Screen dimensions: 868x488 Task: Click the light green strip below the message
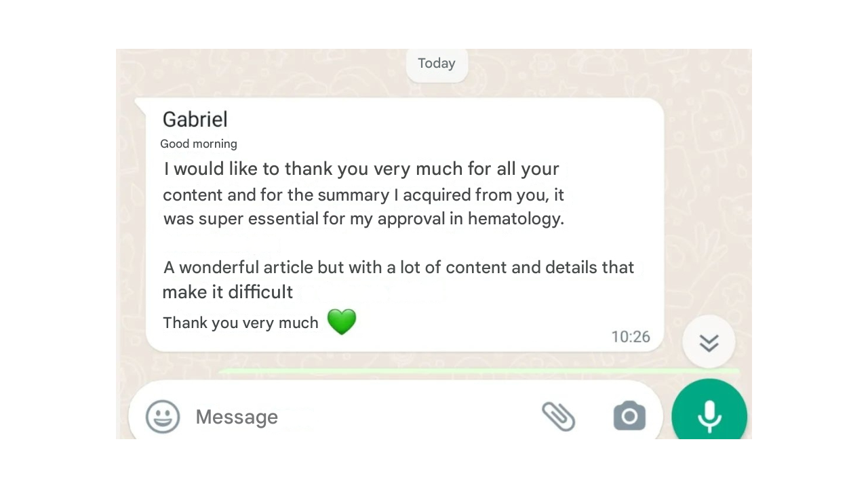coord(475,371)
